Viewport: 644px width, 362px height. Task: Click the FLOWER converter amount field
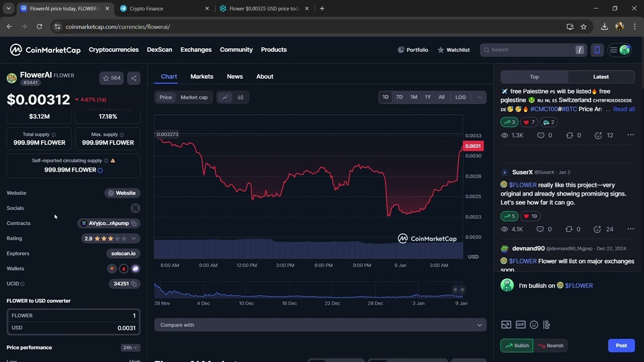click(73, 316)
